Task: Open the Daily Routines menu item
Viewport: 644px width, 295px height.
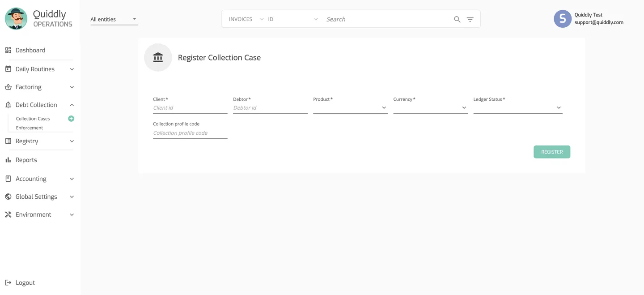Action: 35,69
